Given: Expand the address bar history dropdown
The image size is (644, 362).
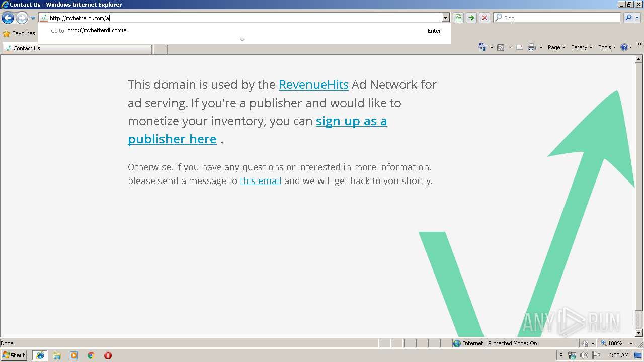Looking at the screenshot, I should (445, 18).
